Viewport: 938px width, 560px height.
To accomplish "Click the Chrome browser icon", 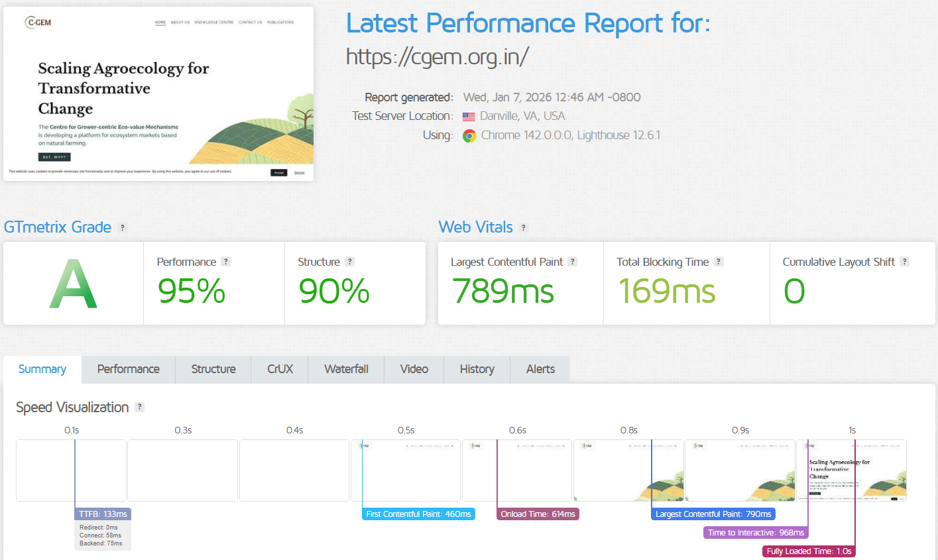I will click(469, 136).
